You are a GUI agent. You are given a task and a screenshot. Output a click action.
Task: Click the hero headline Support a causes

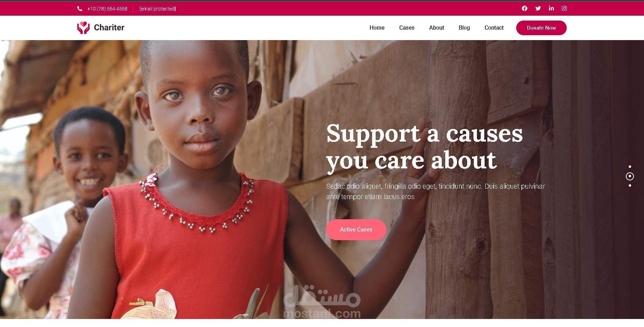pyautogui.click(x=424, y=134)
